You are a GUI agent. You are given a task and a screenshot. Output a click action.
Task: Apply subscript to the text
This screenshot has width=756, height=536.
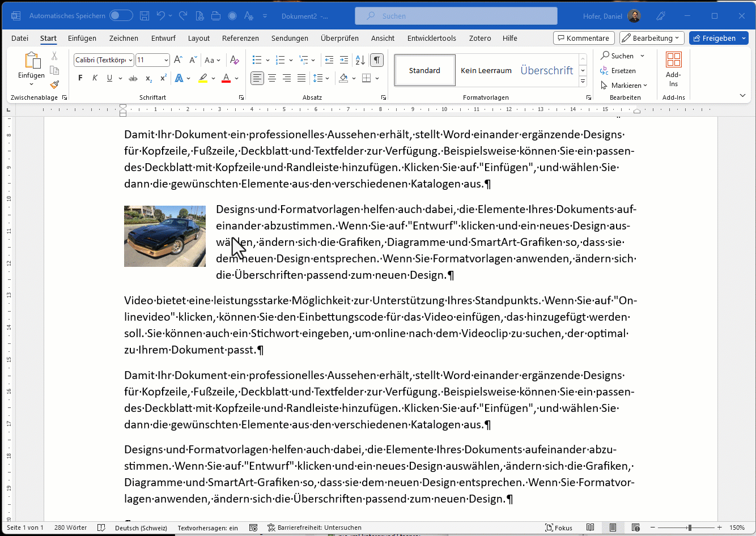point(148,78)
